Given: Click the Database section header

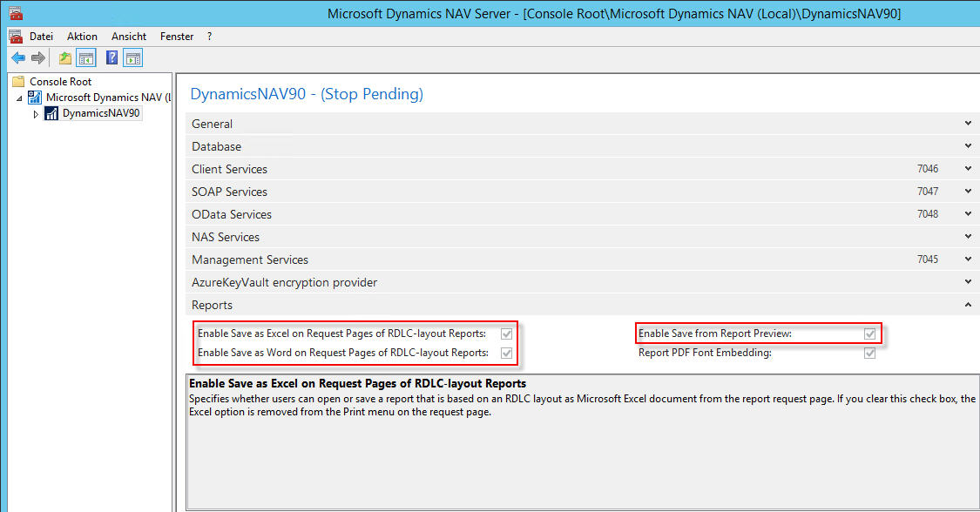Looking at the screenshot, I should coord(582,146).
